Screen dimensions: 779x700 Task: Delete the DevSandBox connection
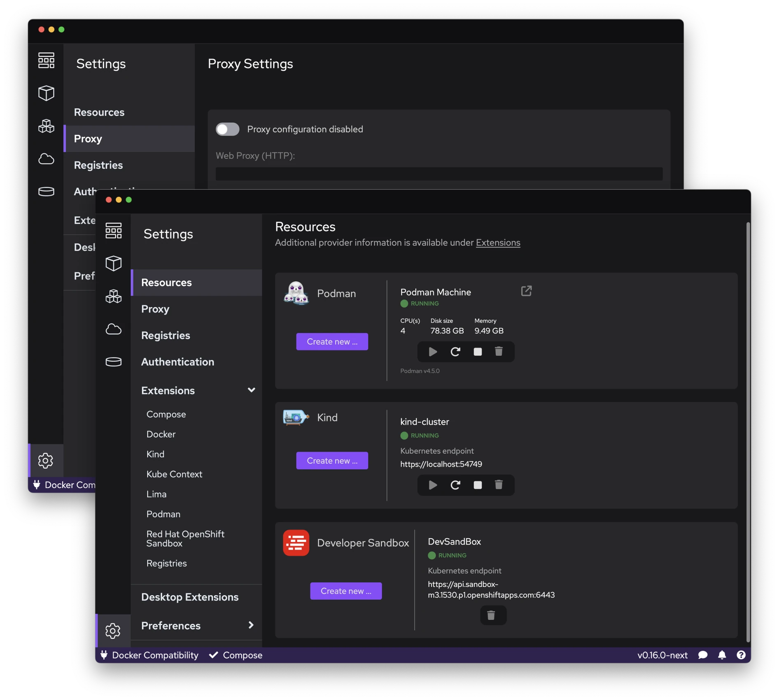(491, 615)
